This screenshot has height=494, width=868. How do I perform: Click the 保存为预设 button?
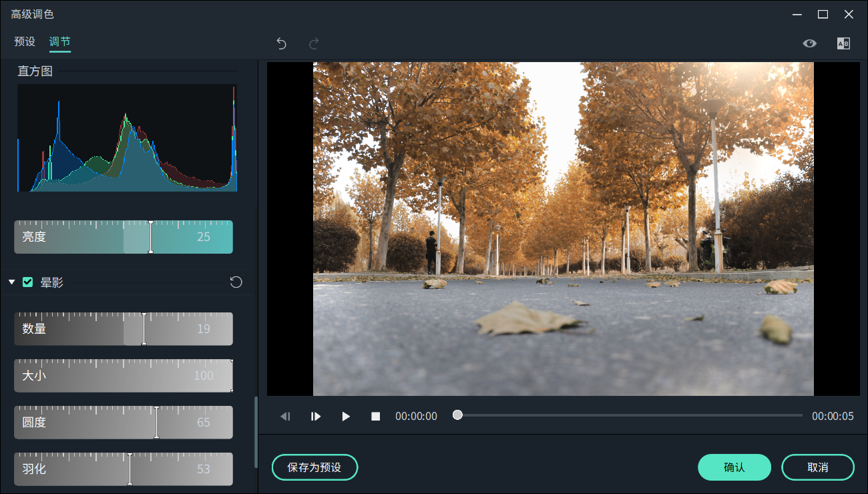(314, 467)
